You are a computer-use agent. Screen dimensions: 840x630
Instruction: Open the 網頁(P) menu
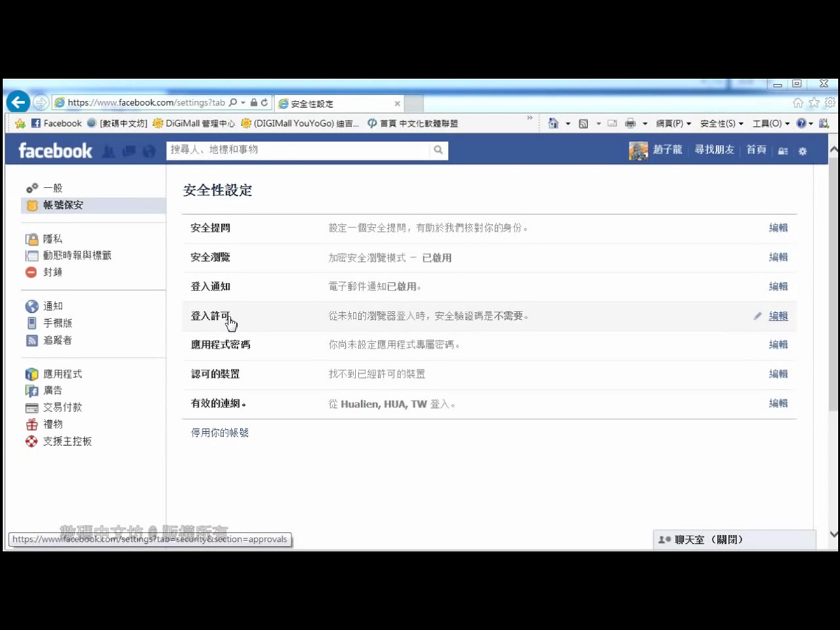click(673, 123)
